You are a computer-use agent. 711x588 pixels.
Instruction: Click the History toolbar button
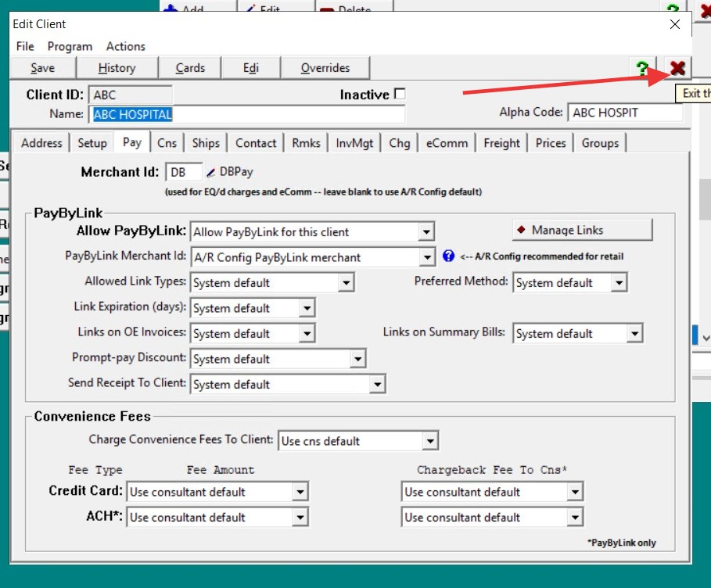tap(117, 68)
